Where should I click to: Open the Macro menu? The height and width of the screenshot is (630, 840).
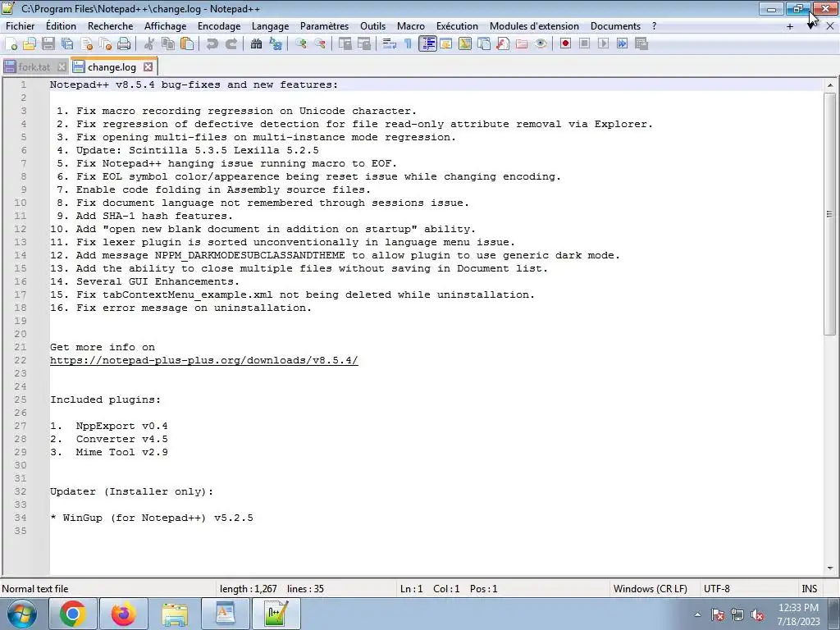coord(411,26)
